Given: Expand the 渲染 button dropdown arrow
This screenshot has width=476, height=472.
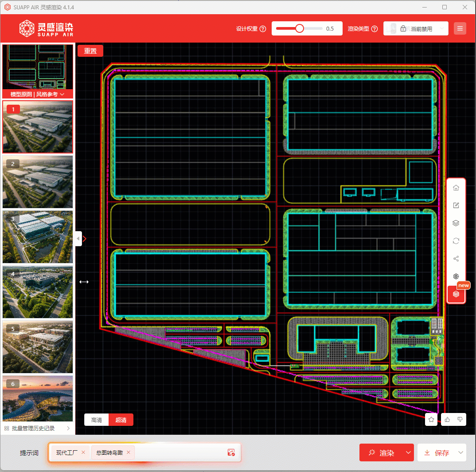Looking at the screenshot, I should tap(408, 452).
